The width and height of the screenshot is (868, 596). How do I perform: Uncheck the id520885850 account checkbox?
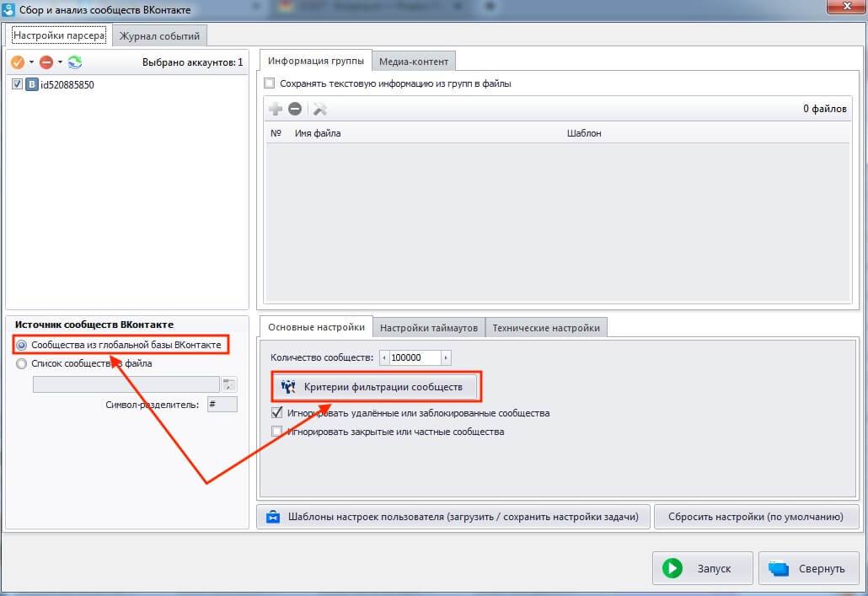pos(18,85)
